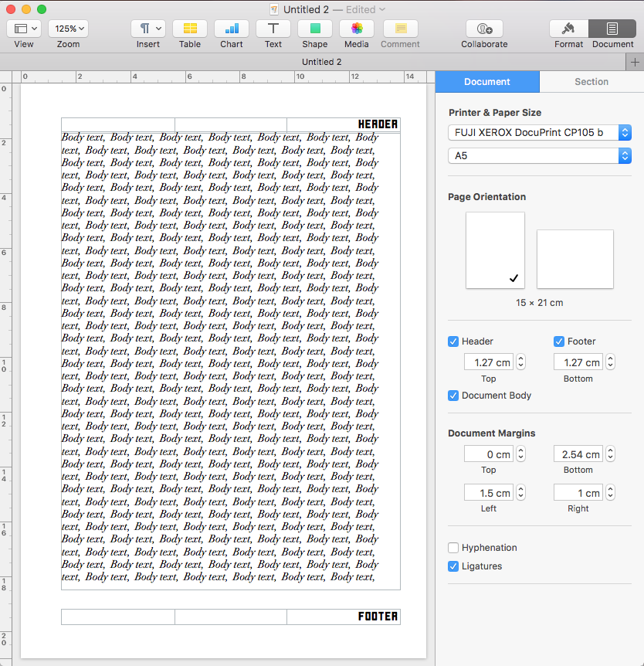Click the Insert paragraph icon

[x=148, y=29]
